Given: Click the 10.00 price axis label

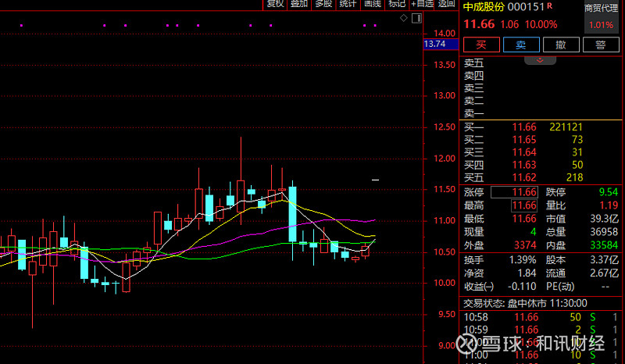Looking at the screenshot, I should [x=445, y=283].
